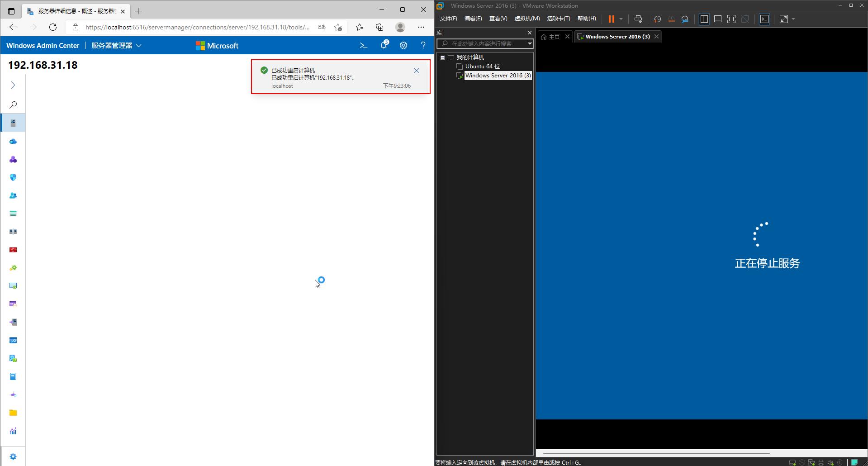
Task: Open Admin Center sidebar settings gear
Action: (x=13, y=456)
